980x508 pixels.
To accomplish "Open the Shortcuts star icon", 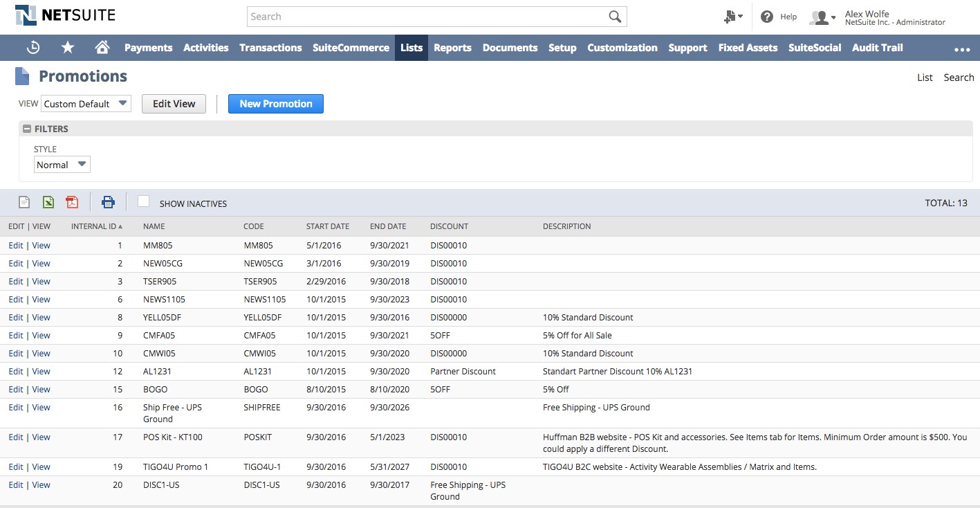I will 68,48.
